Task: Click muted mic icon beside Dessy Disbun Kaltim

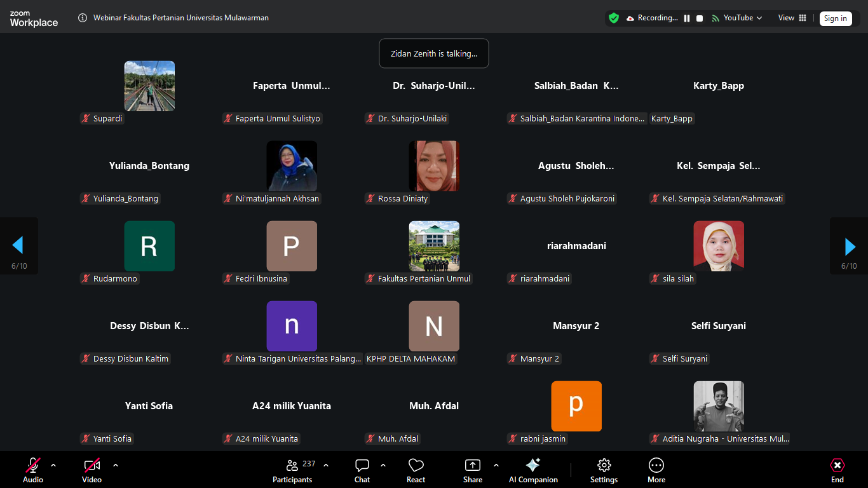Action: coord(85,358)
